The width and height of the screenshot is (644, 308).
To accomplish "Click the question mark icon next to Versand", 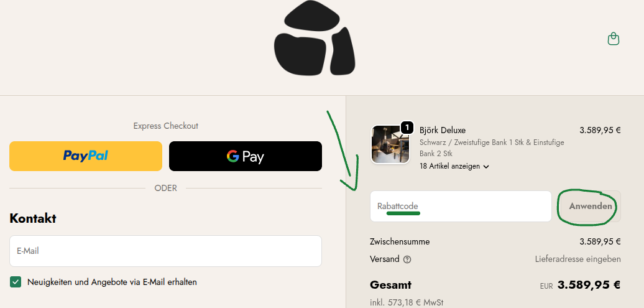I will point(407,259).
